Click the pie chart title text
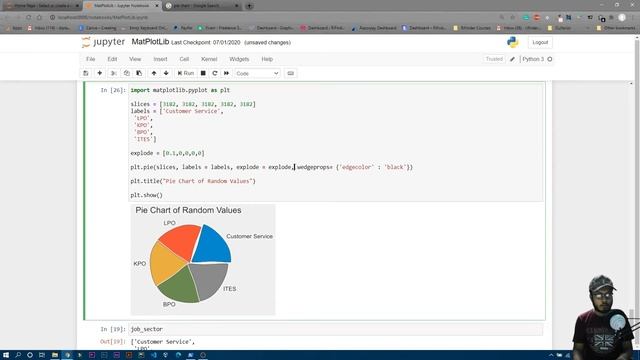640x360 pixels. point(188,210)
